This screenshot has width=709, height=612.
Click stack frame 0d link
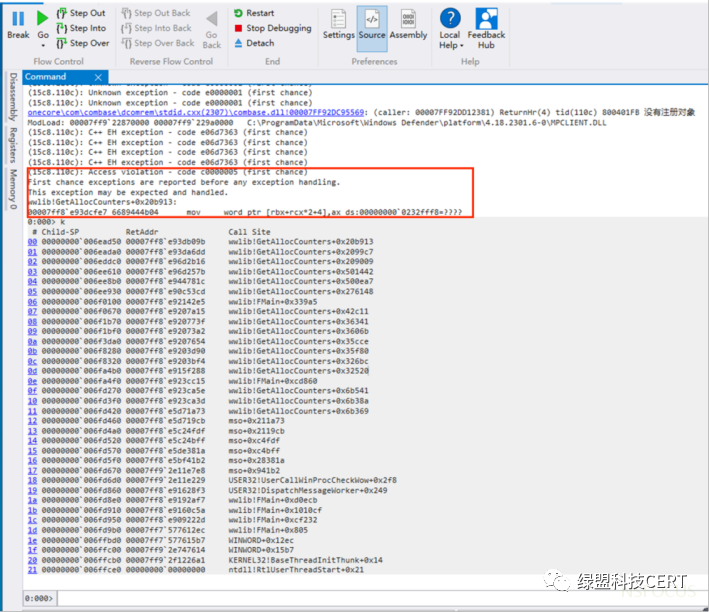[32, 371]
